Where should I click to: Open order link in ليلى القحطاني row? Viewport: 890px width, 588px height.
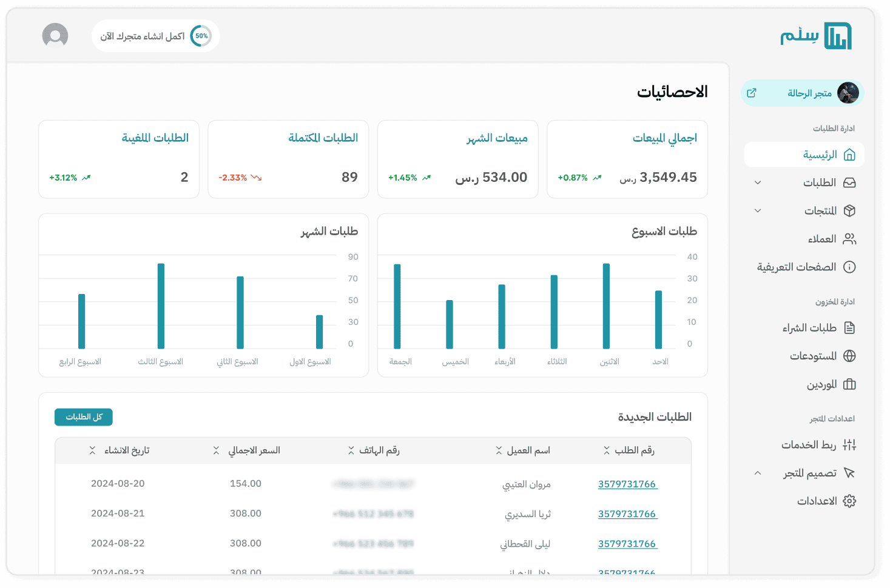point(628,544)
